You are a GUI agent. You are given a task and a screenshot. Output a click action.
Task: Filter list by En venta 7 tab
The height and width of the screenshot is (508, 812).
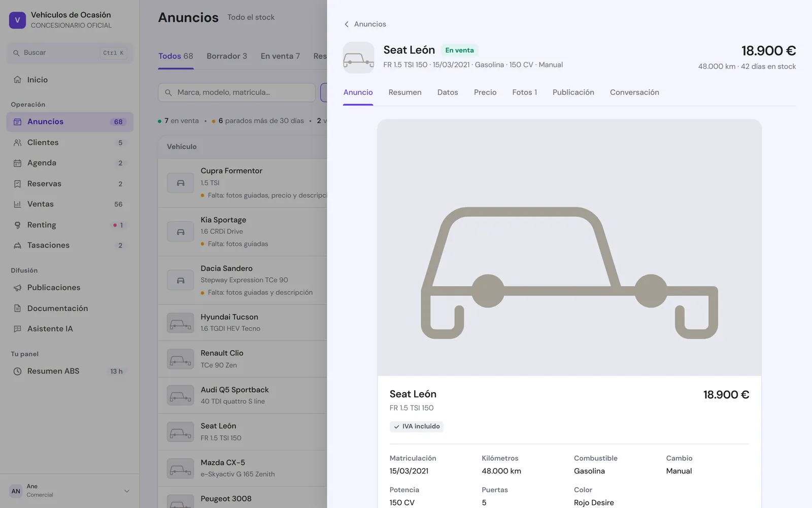click(x=280, y=56)
